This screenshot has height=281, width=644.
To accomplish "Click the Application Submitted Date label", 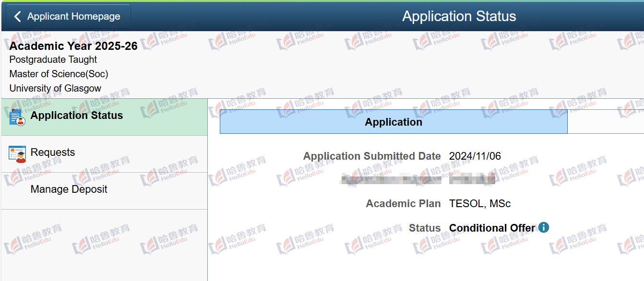I will point(372,156).
